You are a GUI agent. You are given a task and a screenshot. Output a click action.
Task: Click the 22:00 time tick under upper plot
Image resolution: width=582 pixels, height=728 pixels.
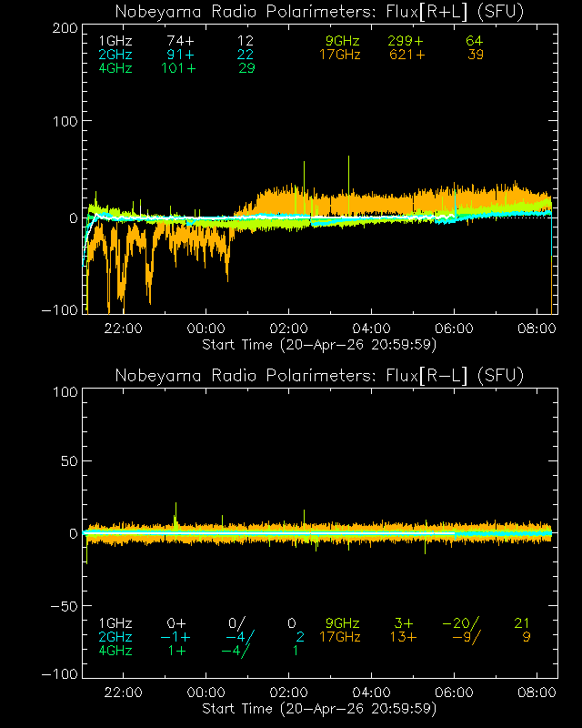click(123, 329)
